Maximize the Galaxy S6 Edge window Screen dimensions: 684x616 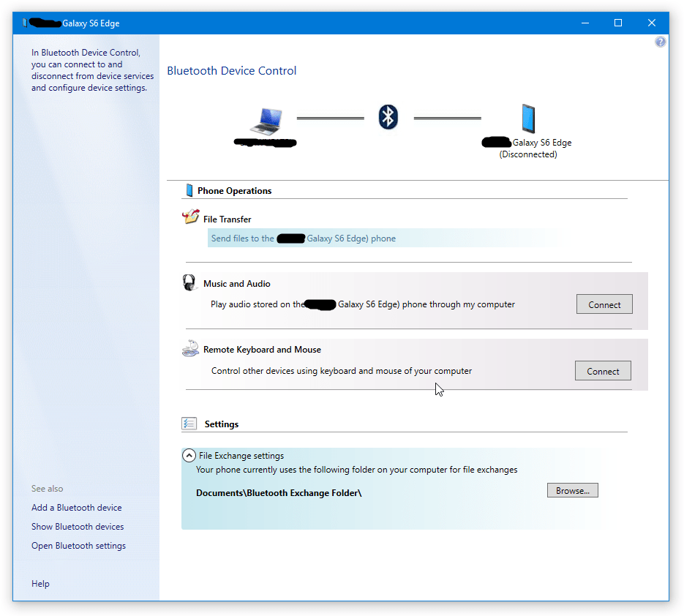point(618,23)
